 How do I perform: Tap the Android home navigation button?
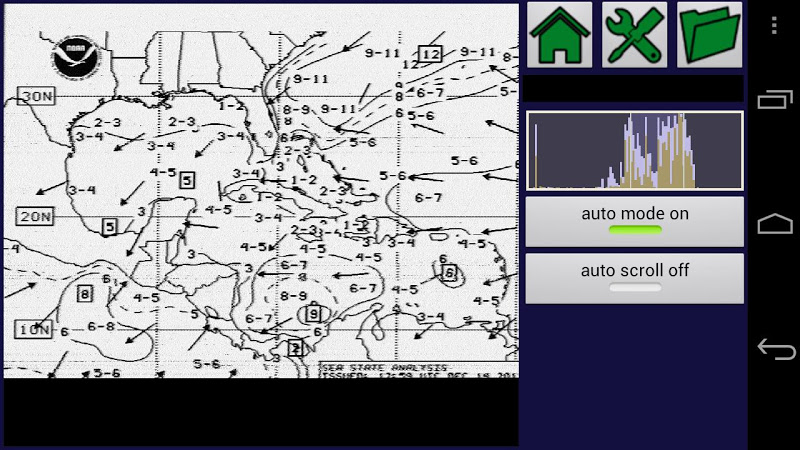[774, 223]
